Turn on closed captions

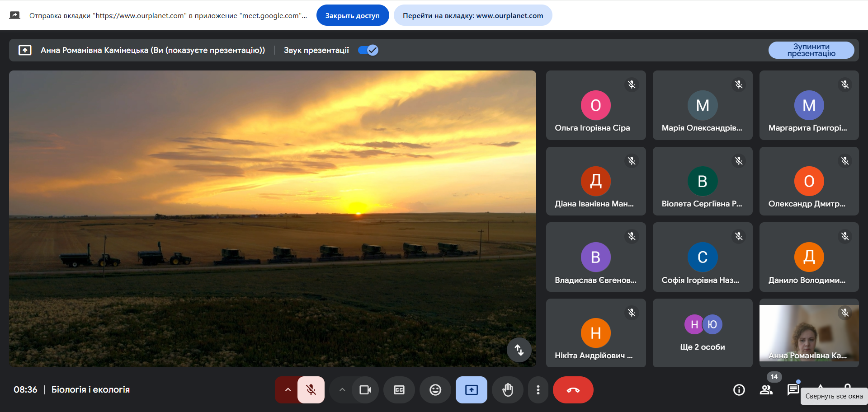click(399, 390)
